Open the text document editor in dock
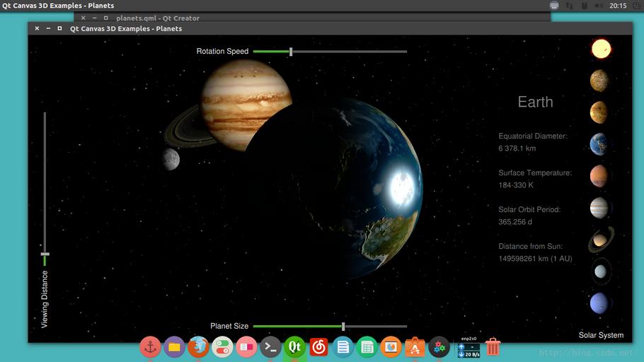The height and width of the screenshot is (362, 644). [343, 347]
